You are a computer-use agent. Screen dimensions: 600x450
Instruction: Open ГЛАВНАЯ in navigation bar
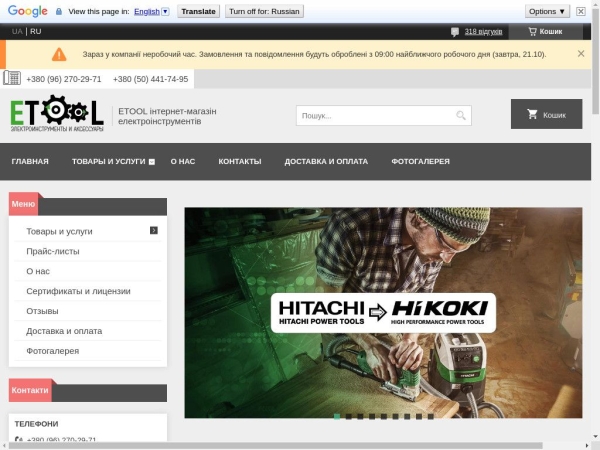[x=30, y=161]
